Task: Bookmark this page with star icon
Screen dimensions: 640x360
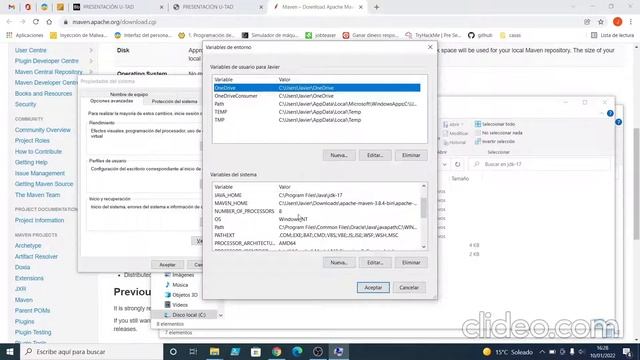Action: click(601, 22)
